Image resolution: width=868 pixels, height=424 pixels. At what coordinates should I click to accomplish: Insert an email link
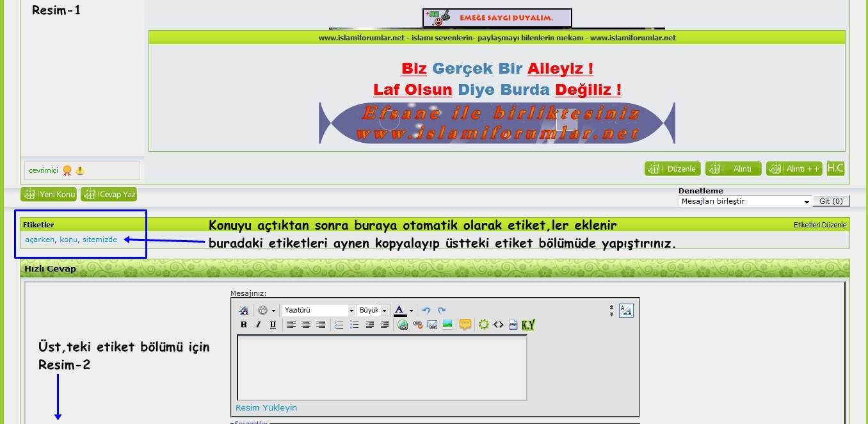pyautogui.click(x=432, y=325)
